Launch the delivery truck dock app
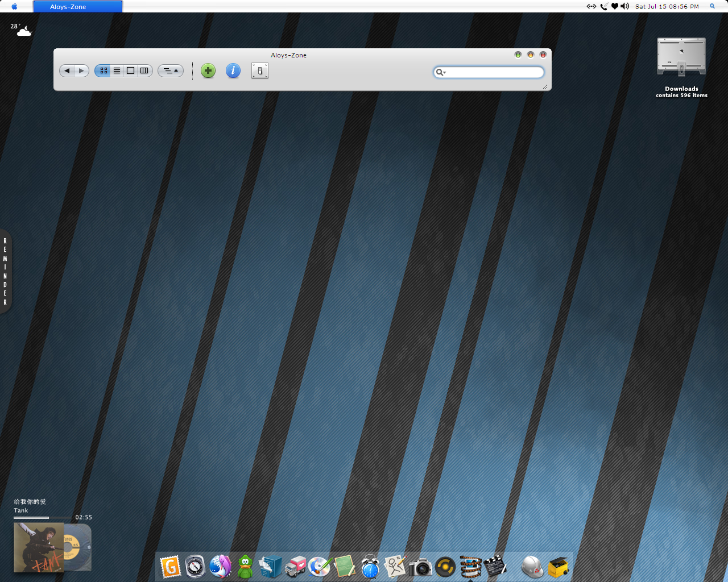Screen dimensions: 728x582 click(295, 567)
